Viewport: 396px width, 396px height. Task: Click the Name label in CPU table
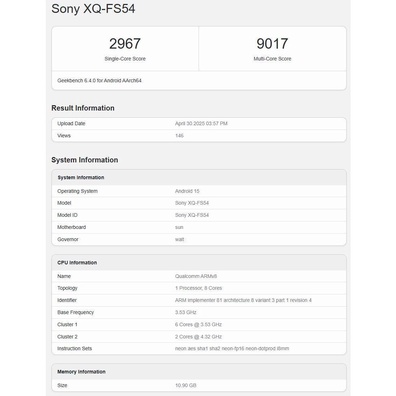tap(64, 276)
